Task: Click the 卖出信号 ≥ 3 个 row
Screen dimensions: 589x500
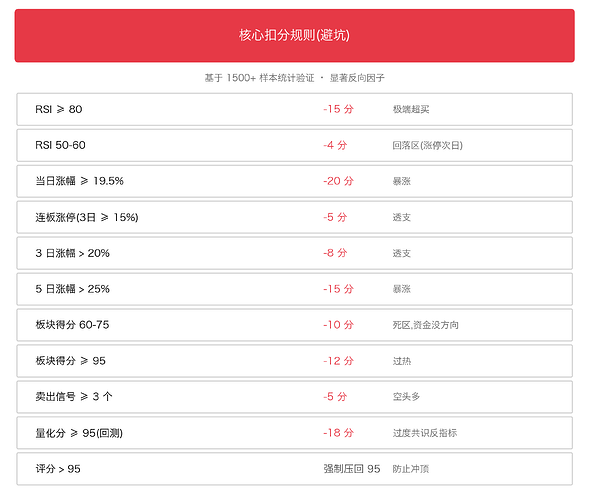Action: tap(294, 397)
